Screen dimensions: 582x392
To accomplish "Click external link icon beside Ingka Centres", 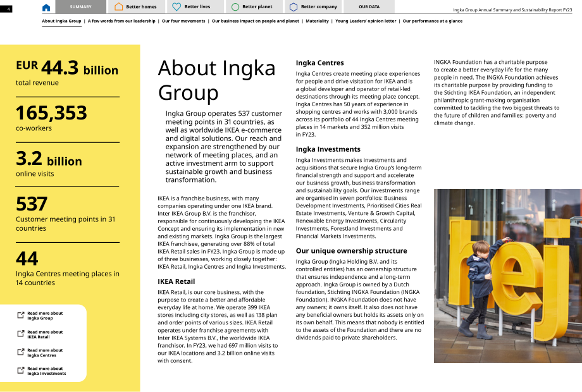I will [x=21, y=352].
